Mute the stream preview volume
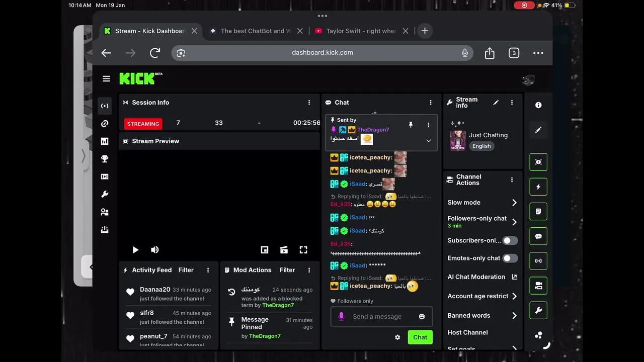 point(155,250)
